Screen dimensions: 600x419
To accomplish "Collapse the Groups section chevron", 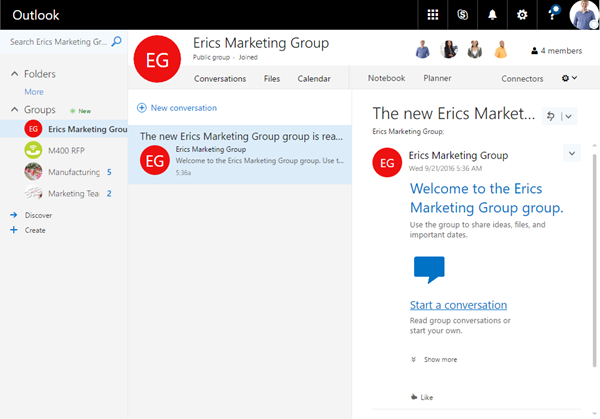I will tap(15, 109).
